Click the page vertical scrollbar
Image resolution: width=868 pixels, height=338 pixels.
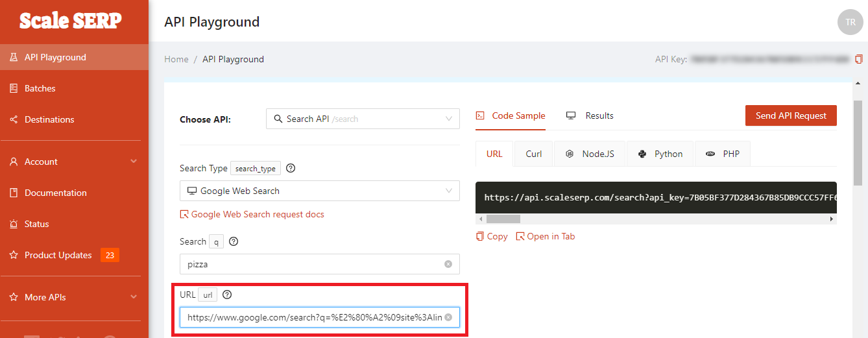[858, 143]
